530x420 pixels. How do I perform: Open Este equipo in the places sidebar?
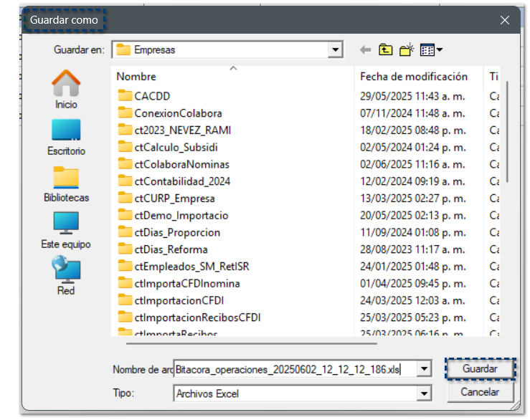pos(66,231)
